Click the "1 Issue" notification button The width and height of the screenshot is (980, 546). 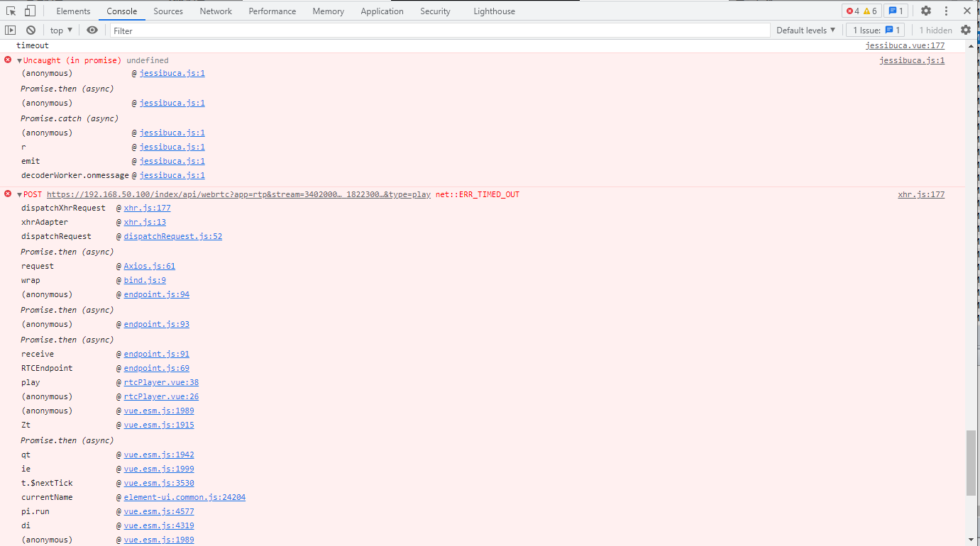[x=875, y=30]
